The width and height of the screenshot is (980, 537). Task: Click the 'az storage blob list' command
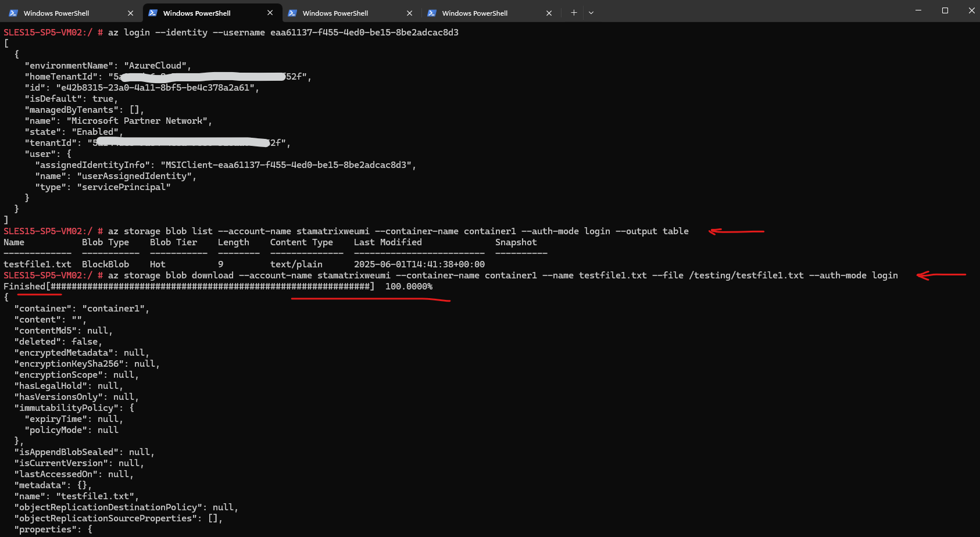pyautogui.click(x=398, y=231)
